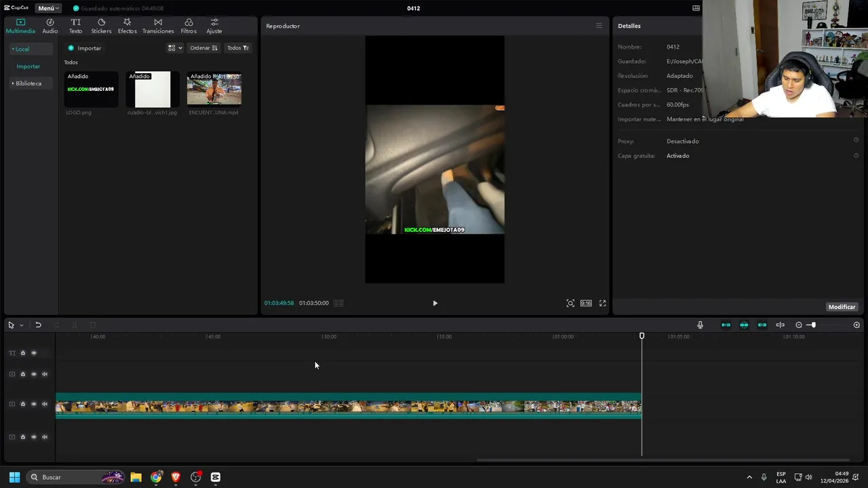Toggle preview axis split icon
This screenshot has height=488, width=868.
[x=780, y=325]
